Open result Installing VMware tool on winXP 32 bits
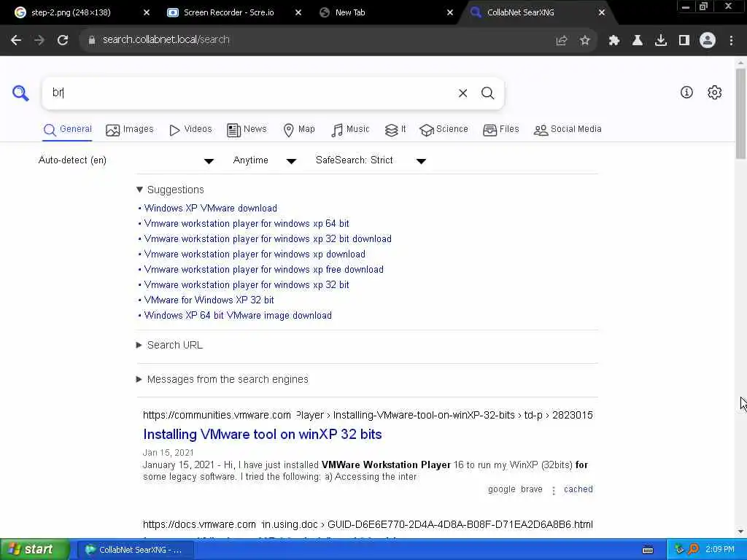Viewport: 747px width, 560px height. pyautogui.click(x=263, y=435)
